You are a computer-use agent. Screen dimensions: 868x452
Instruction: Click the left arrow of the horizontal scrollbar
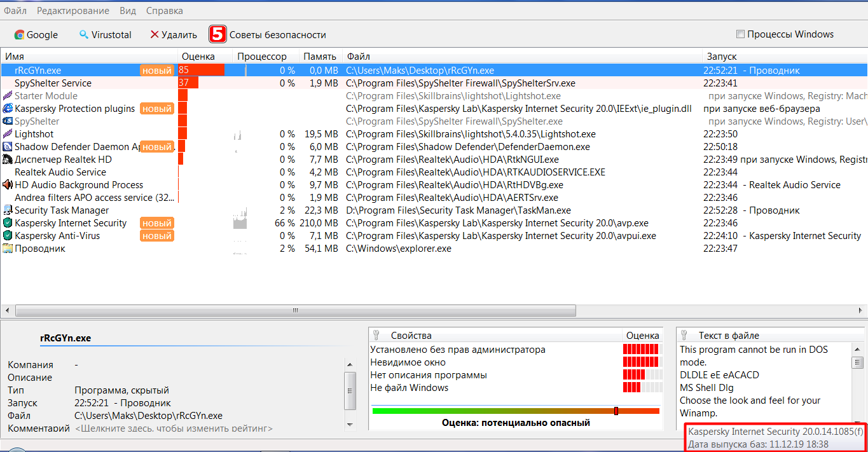(6, 311)
